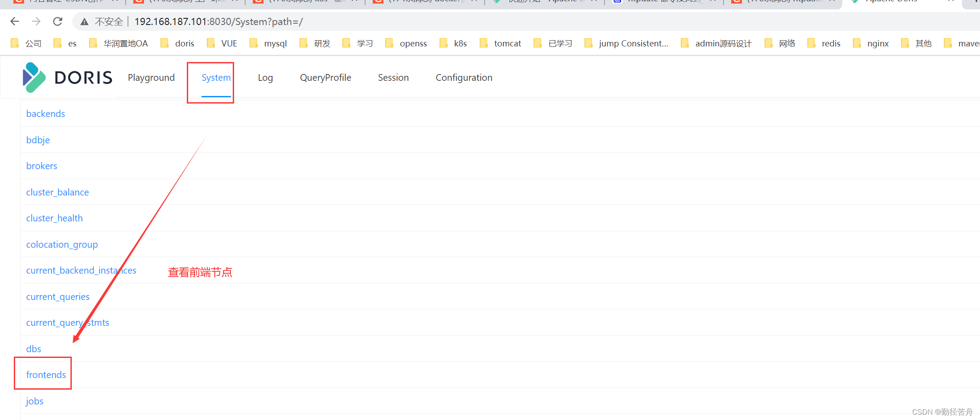This screenshot has width=980, height=420.
Task: Open the colocation_group link
Action: [x=62, y=245]
